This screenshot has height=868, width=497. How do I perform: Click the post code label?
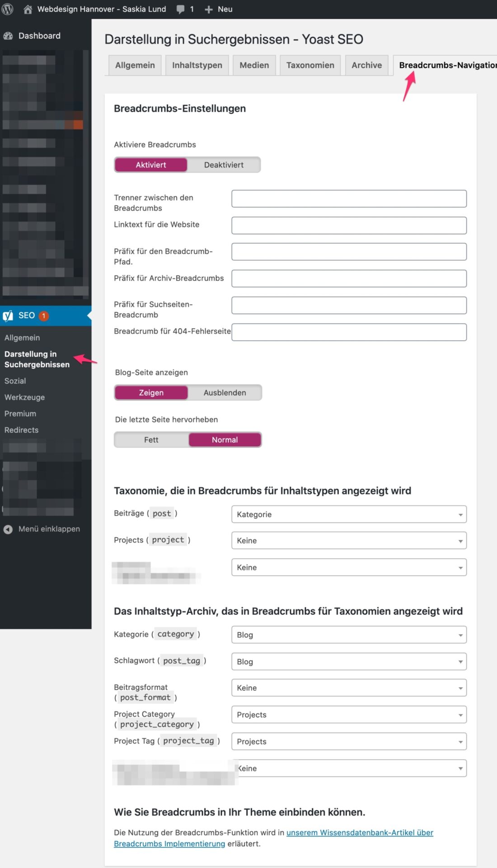click(x=162, y=514)
